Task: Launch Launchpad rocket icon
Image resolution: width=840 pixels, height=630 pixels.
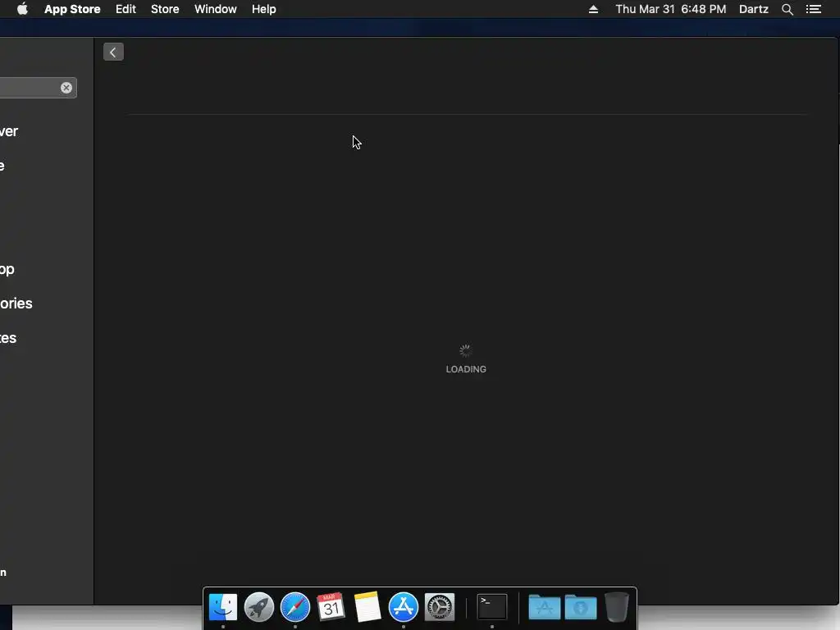Action: 259,607
